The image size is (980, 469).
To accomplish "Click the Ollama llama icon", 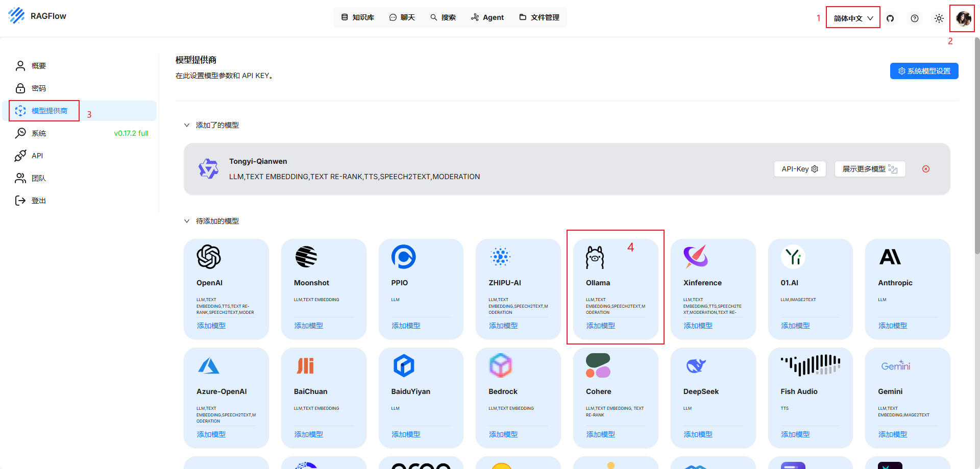I will (595, 257).
